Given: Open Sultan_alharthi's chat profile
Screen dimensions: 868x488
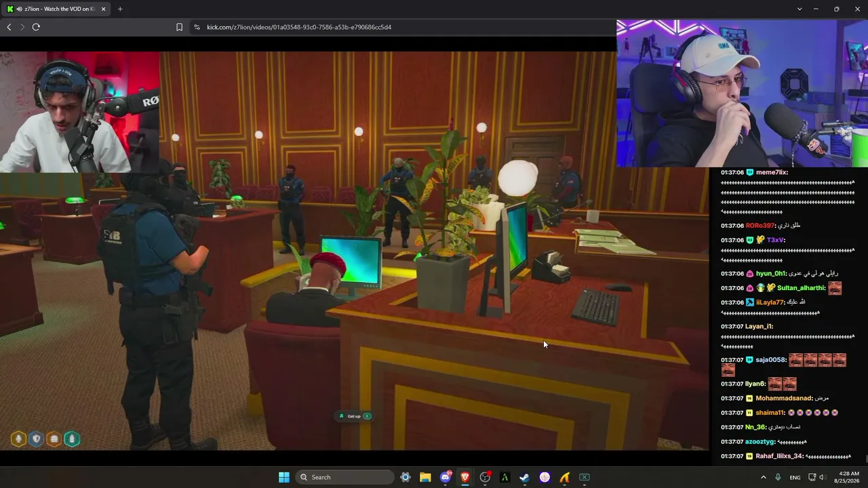Looking at the screenshot, I should pos(802,288).
